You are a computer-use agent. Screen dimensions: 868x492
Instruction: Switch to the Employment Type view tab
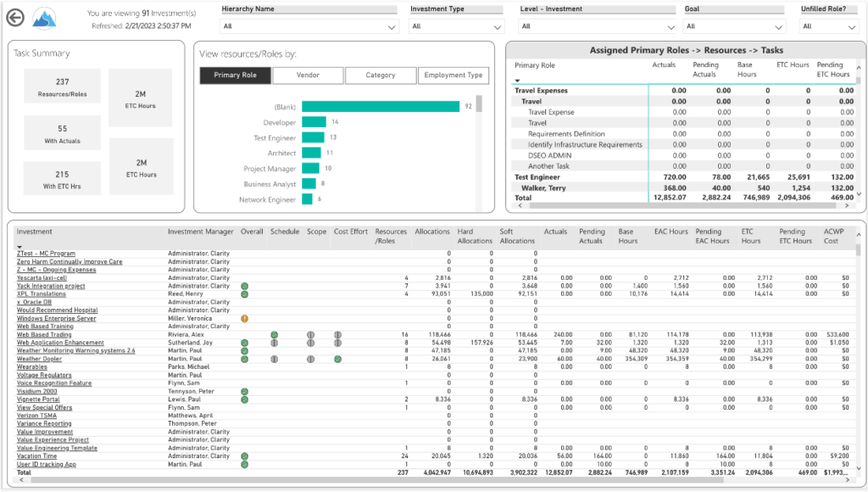pos(453,75)
